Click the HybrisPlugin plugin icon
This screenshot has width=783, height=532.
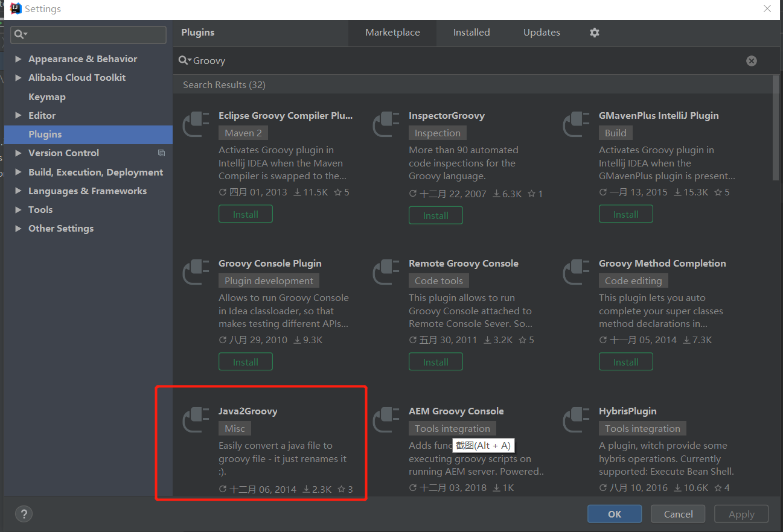point(576,420)
